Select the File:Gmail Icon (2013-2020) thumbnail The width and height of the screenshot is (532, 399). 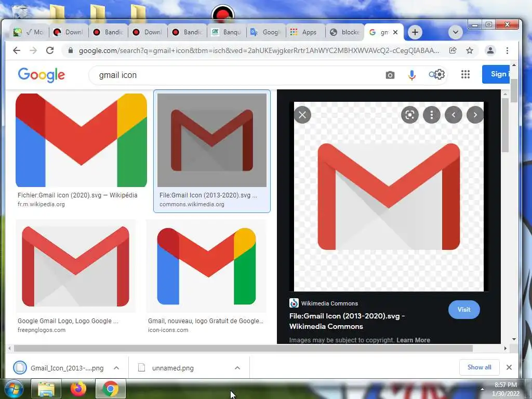point(212,140)
